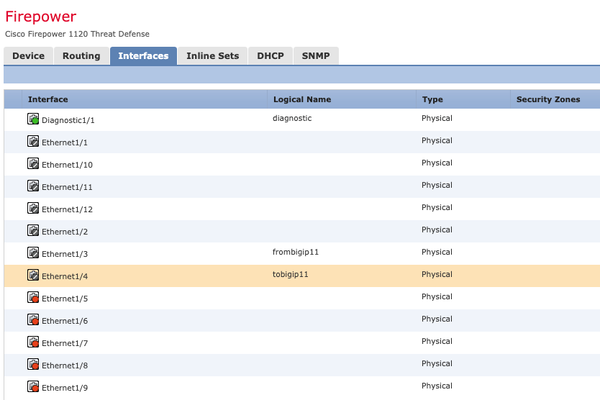
Task: Select the Ethernet1/8 interface name
Action: click(x=65, y=366)
